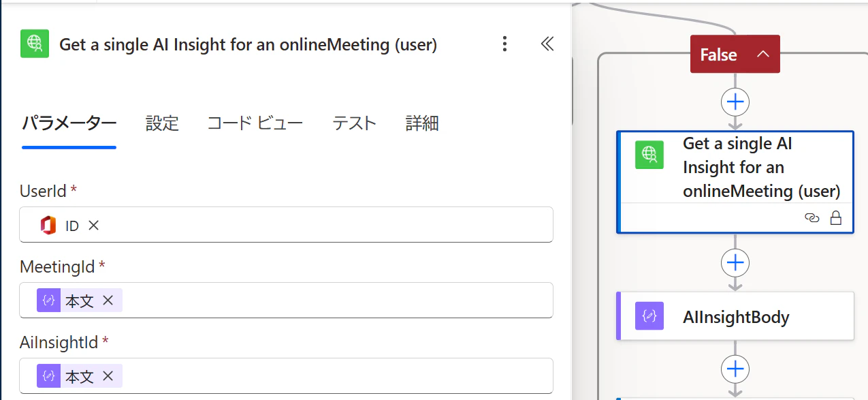
Task: Click the connection link icon on card
Action: click(811, 218)
